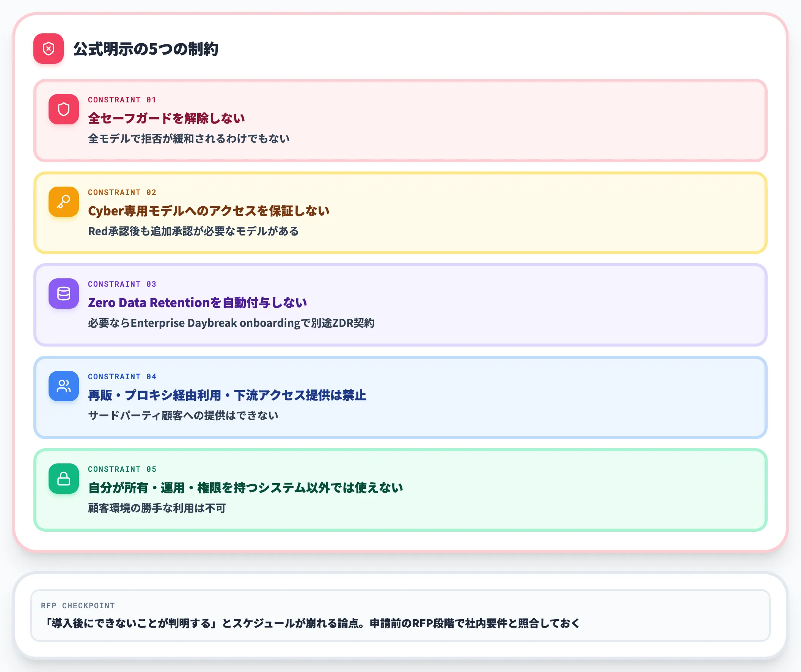Click the label CONSTRAINT 01
The height and width of the screenshot is (672, 801).
click(x=122, y=100)
